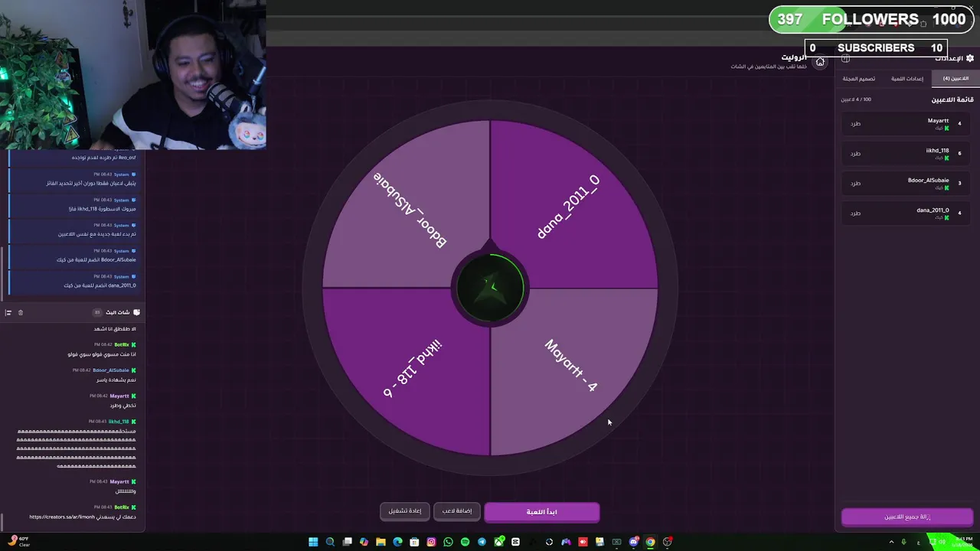Switch to the اللاعبين (4) tab
Viewport: 980px width, 551px height.
955,78
